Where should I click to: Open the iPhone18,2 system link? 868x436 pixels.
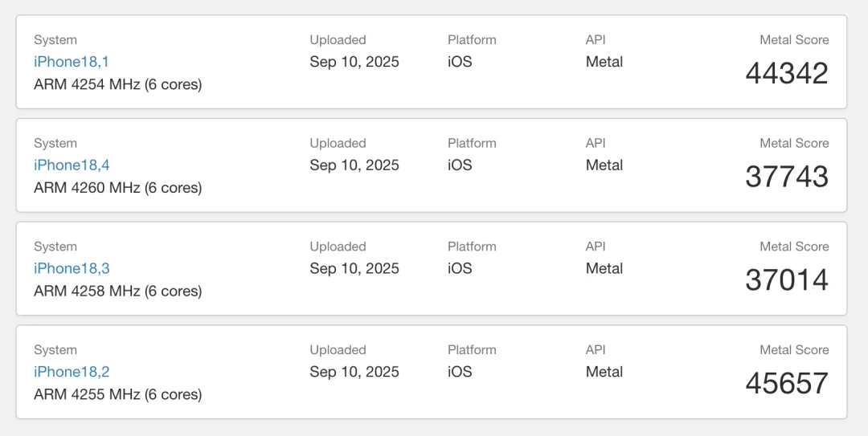pyautogui.click(x=72, y=373)
